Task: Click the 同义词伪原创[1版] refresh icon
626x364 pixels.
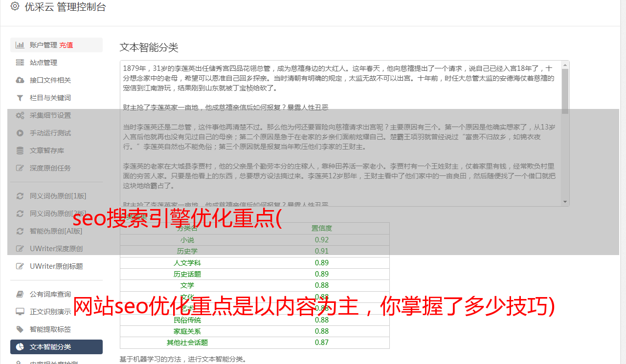Action: pyautogui.click(x=20, y=196)
